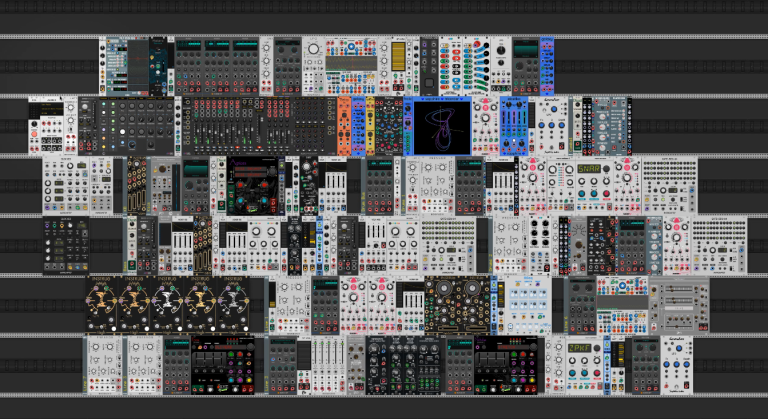This screenshot has height=419, width=768.
Task: Adjust the red knob below the ZPKF display
Action: [x=597, y=374]
